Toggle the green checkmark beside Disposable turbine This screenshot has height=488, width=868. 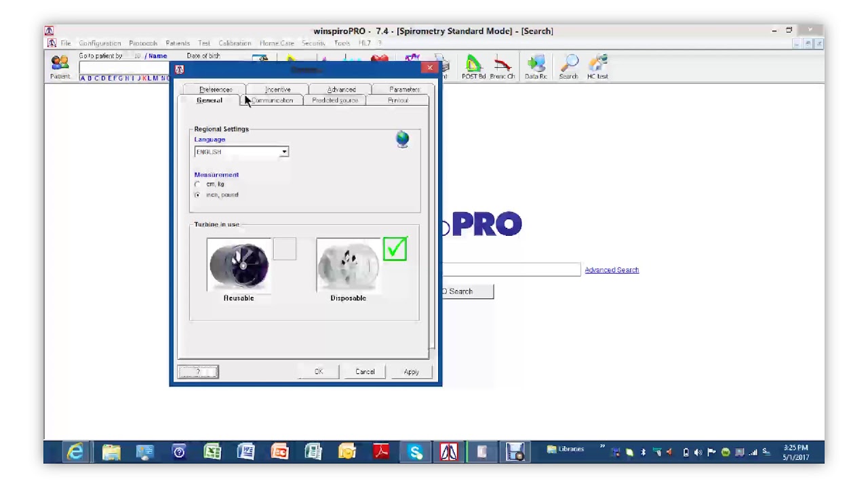pos(395,249)
